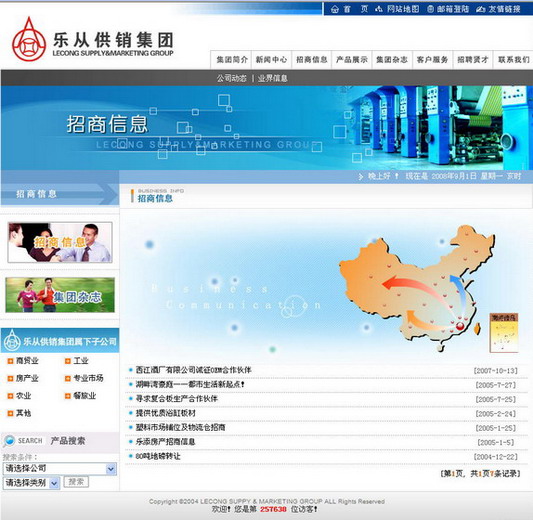Click the home icon in top bar
Image resolution: width=533 pixels, height=520 pixels.
coord(335,9)
